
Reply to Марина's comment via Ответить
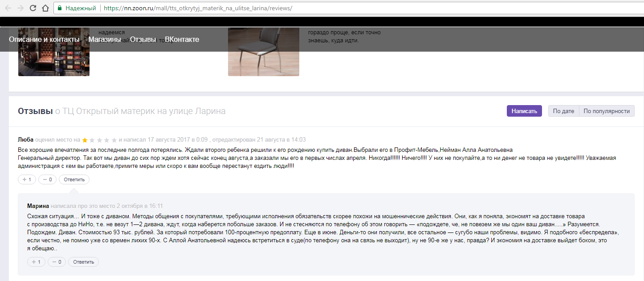click(83, 262)
